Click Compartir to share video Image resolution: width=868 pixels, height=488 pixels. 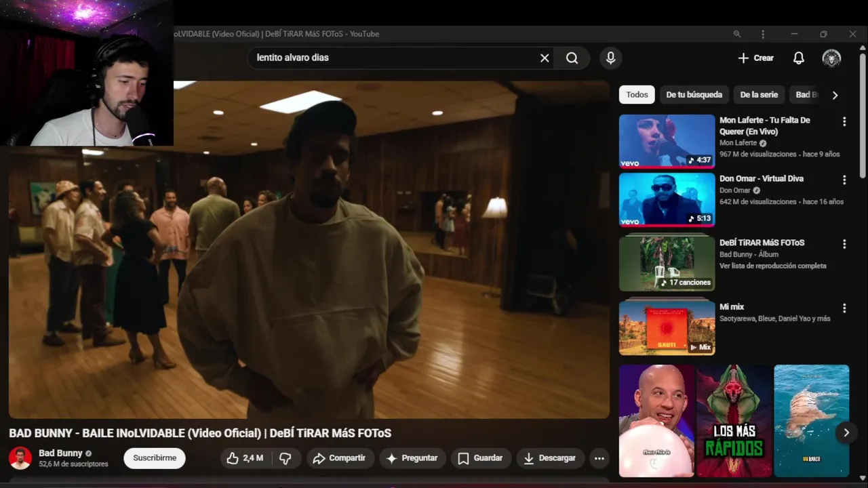click(x=339, y=459)
